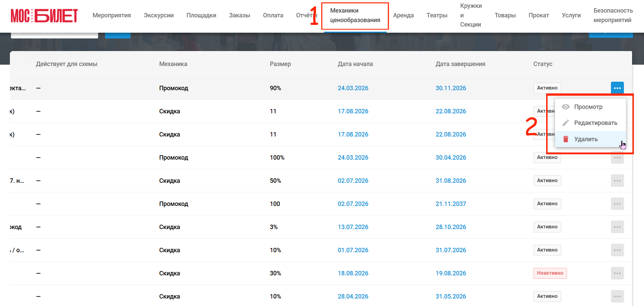This screenshot has height=306, width=644.
Task: Open actions menu for Промокод 100% row
Action: tap(617, 158)
